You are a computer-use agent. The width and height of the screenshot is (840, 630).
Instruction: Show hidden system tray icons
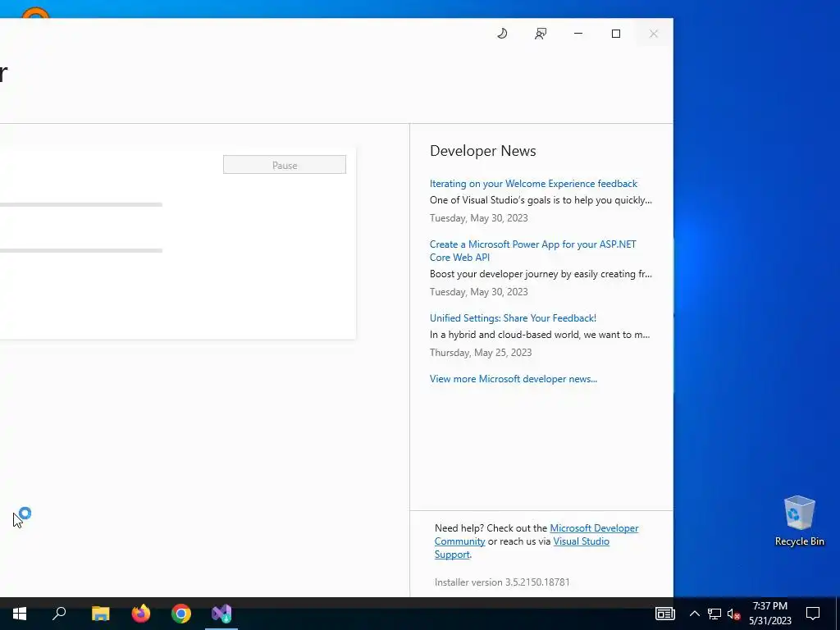(x=694, y=614)
